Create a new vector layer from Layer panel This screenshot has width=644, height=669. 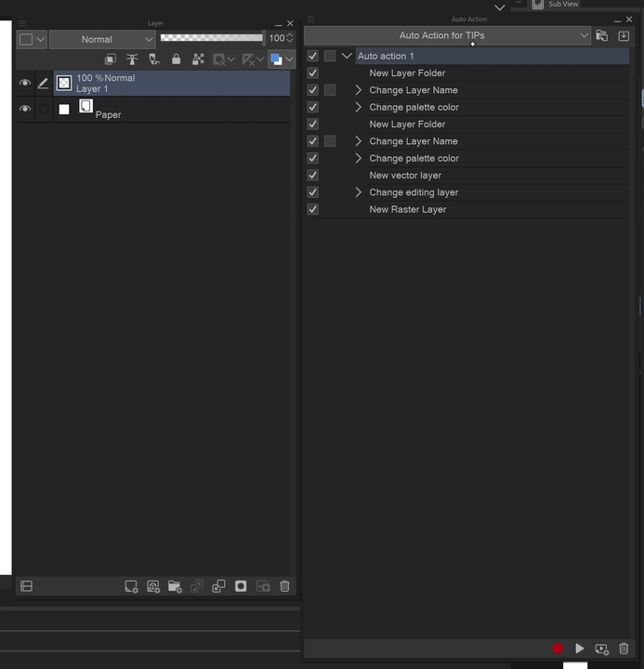[x=153, y=586]
